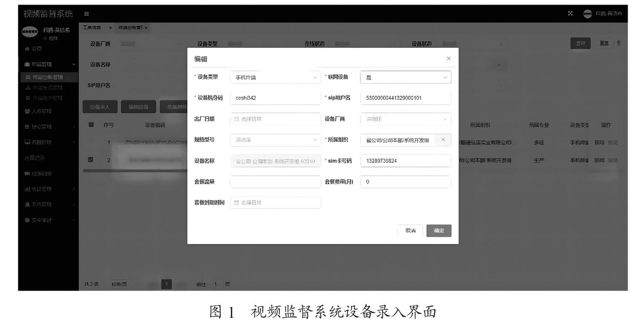Open the 套餐到期时间 date picker
Viewport: 644px width, 328px height.
pos(275,203)
